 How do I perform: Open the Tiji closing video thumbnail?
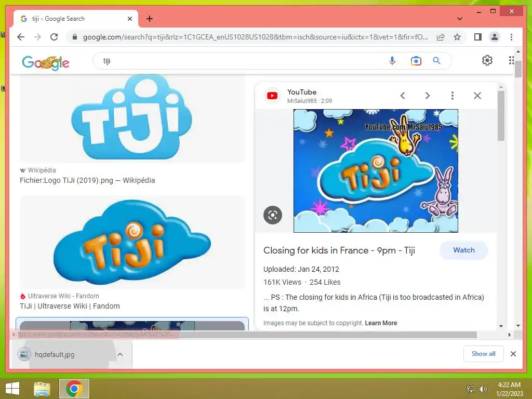pyautogui.click(x=376, y=170)
